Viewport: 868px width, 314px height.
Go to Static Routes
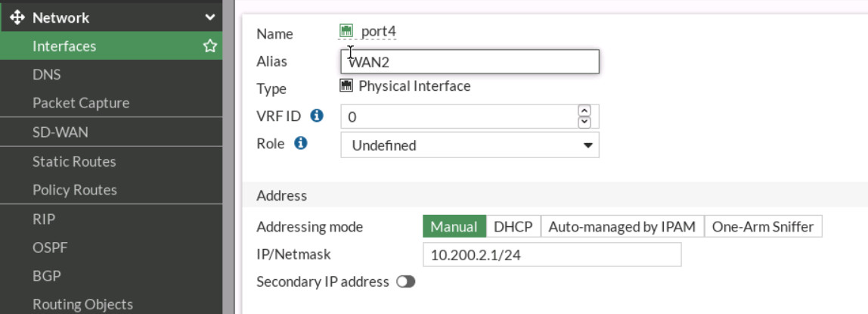pyautogui.click(x=74, y=162)
